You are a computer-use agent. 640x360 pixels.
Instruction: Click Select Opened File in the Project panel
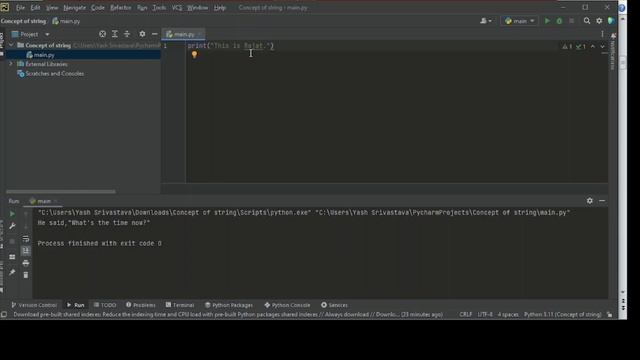point(102,34)
